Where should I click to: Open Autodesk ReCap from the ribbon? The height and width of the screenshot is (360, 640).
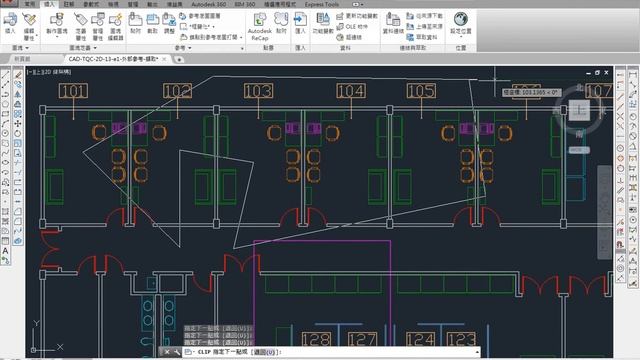point(260,26)
